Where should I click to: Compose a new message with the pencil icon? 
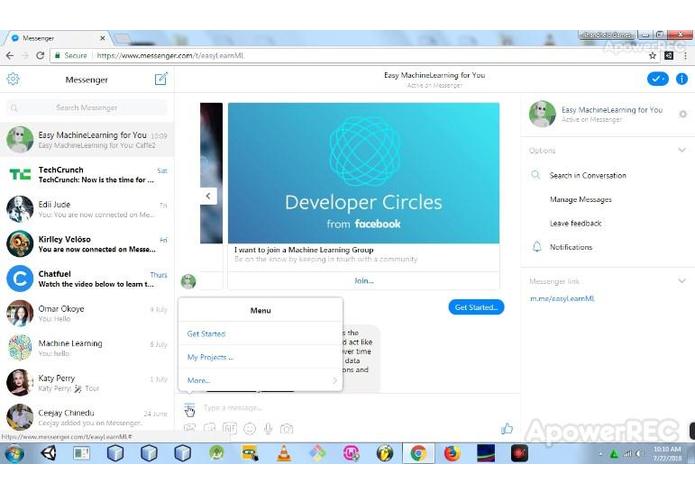(x=160, y=79)
